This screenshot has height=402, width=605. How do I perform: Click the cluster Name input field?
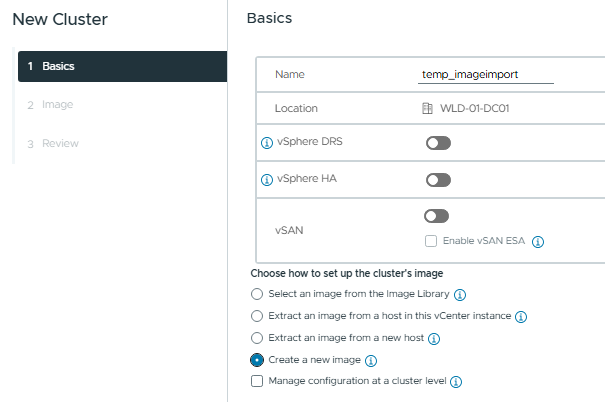point(486,75)
